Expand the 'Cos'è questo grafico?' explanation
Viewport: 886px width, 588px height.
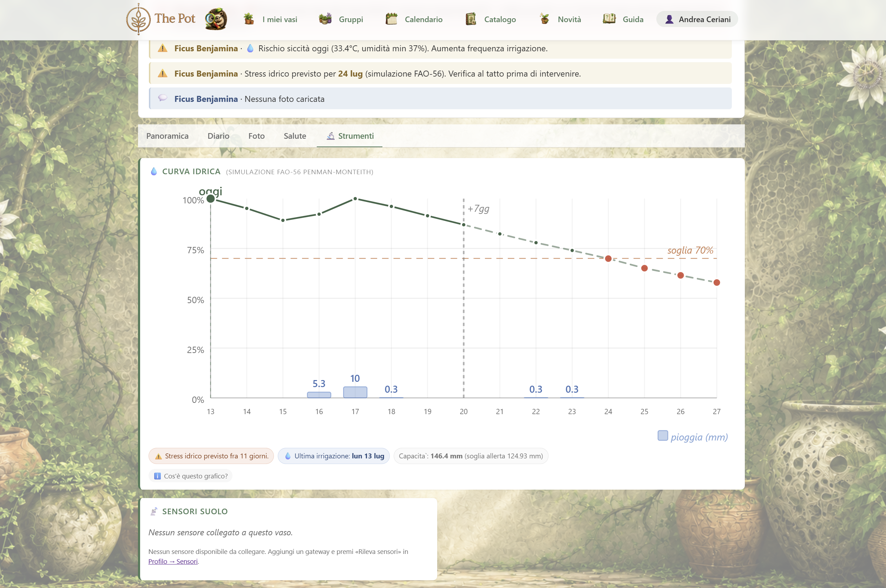pos(191,476)
